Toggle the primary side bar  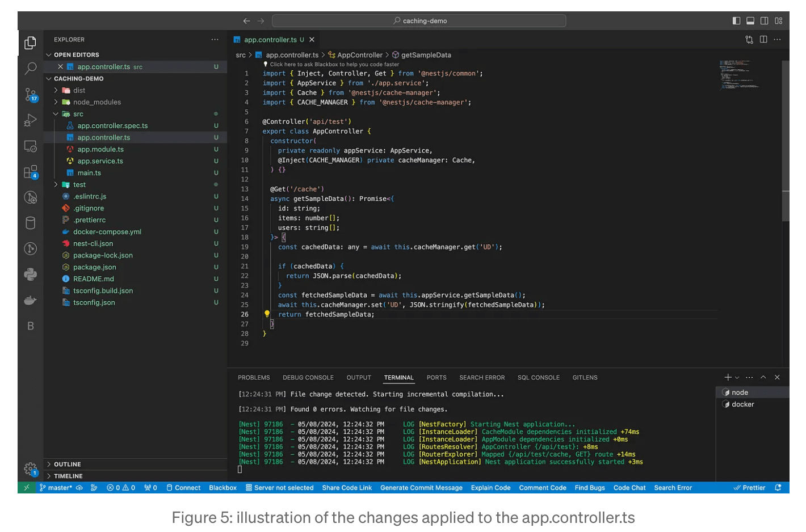click(736, 21)
